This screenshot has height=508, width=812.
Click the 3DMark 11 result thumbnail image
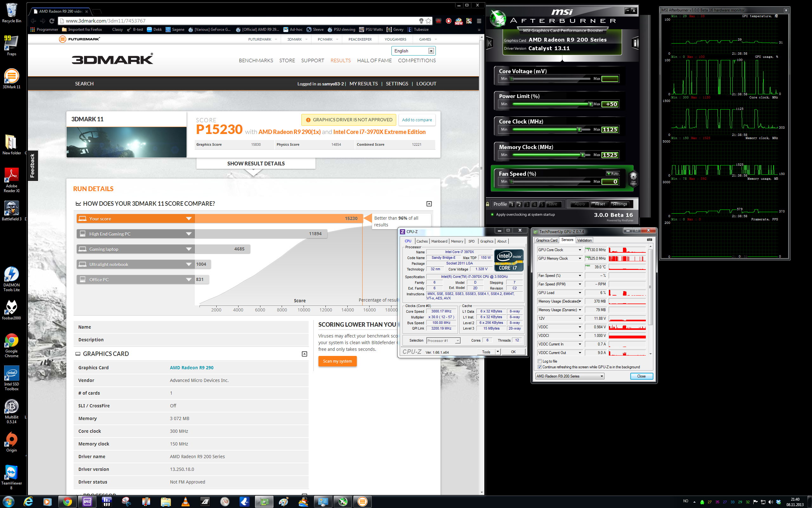click(x=127, y=142)
